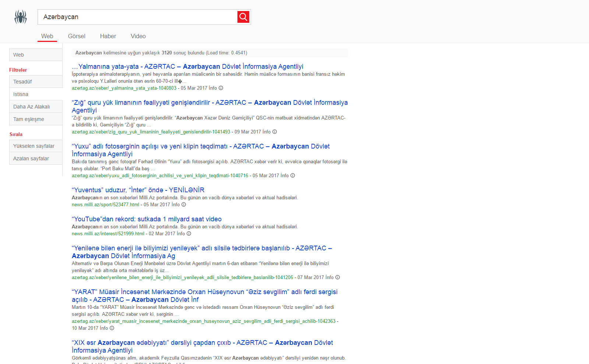589x364 pixels.
Task: Show info icon for Yuventus sport result
Action: point(184,205)
